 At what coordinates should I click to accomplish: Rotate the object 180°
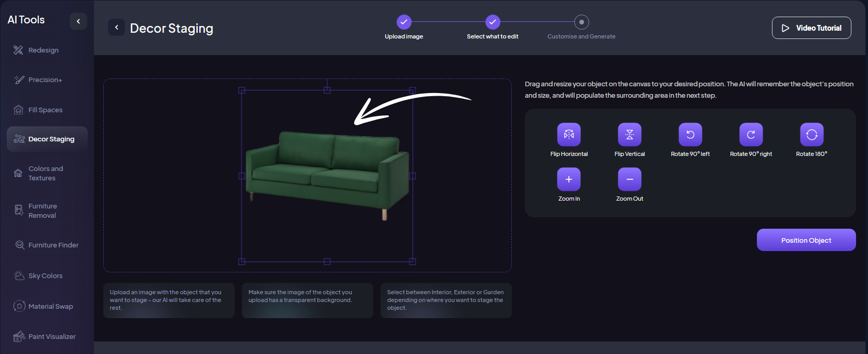click(811, 135)
